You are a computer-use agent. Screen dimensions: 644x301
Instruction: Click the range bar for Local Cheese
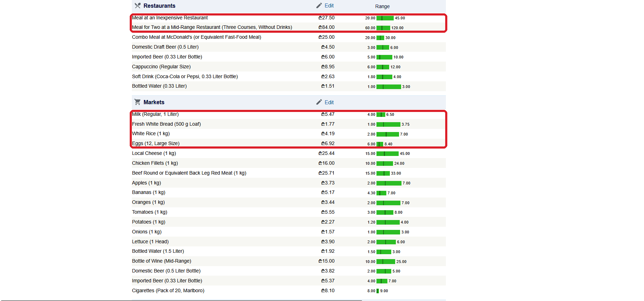[x=387, y=153]
